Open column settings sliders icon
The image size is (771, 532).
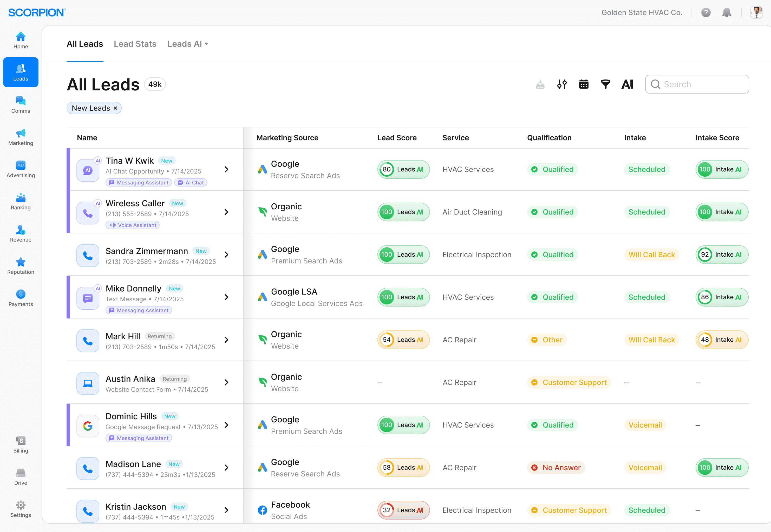[562, 84]
